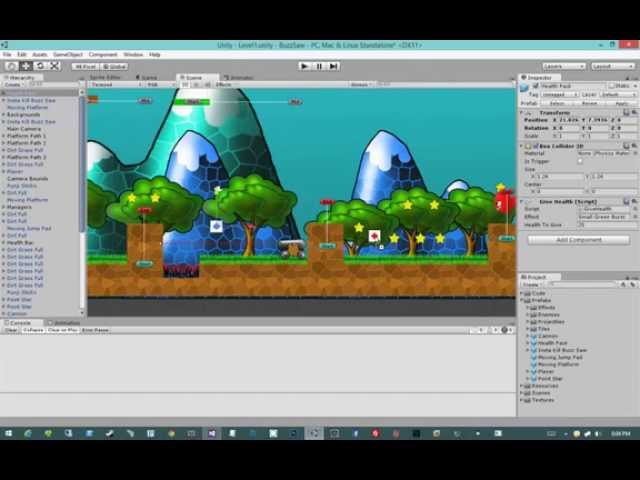Viewport: 640px width, 480px height.
Task: Expand the Code folder in Project
Action: click(x=522, y=293)
